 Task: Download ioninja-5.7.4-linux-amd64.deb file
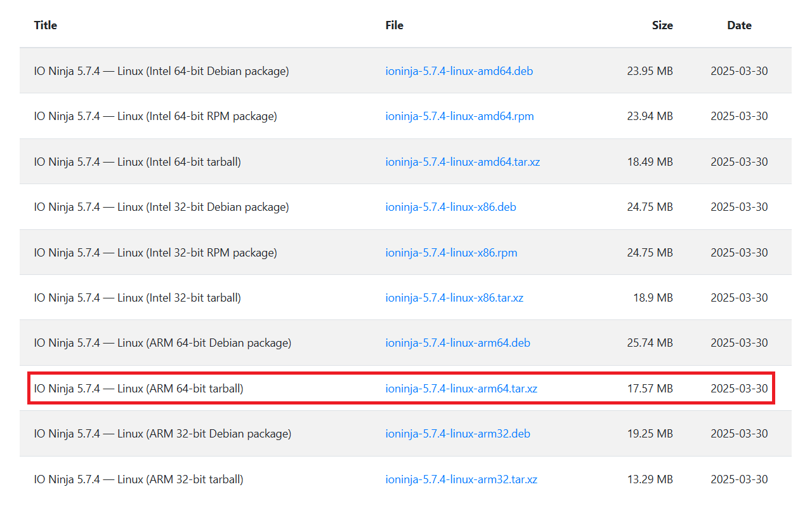(459, 71)
